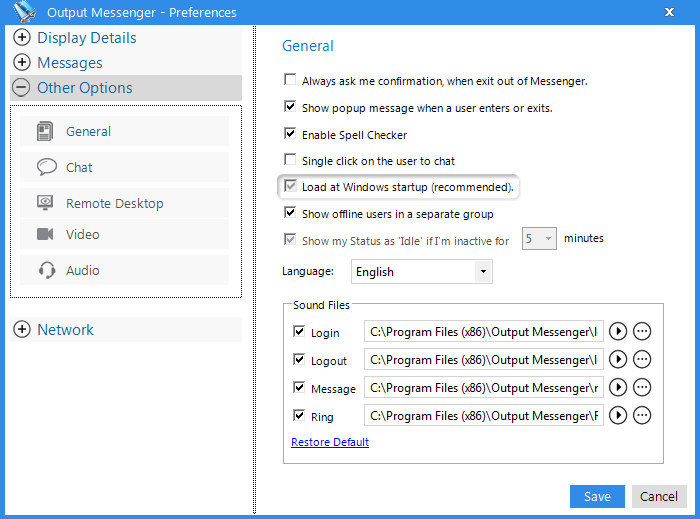Toggle the idle status checkbox

(290, 239)
